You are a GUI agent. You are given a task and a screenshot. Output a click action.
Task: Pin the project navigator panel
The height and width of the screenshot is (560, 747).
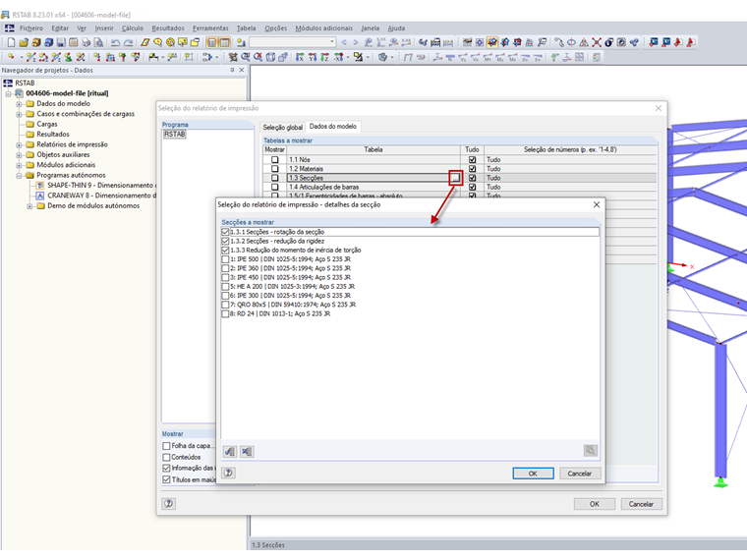(232, 70)
